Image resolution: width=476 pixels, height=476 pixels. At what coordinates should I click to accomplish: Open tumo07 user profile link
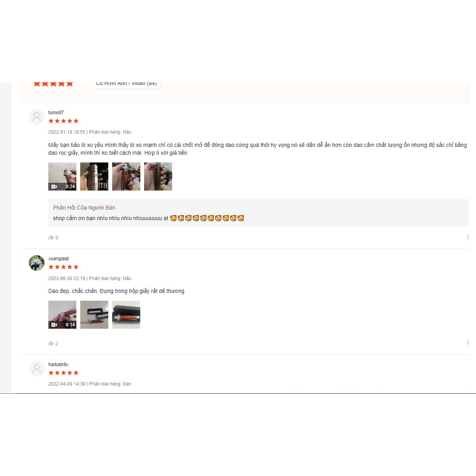tap(56, 112)
